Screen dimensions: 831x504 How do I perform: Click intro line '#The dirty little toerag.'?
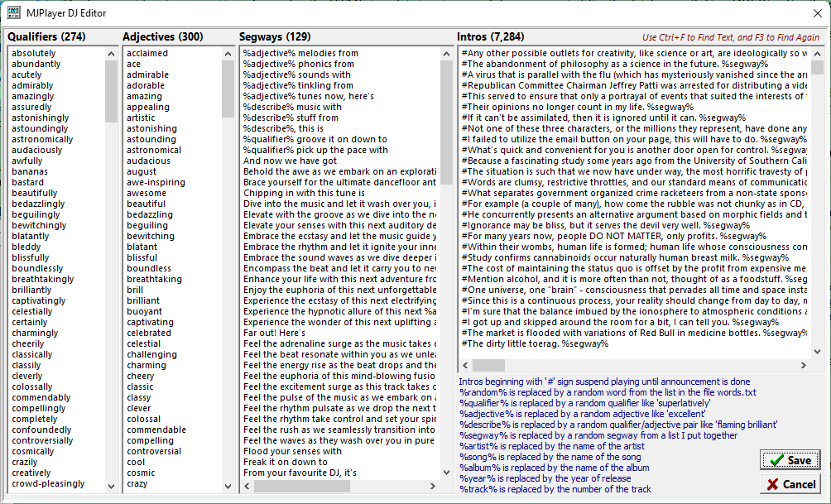point(535,344)
